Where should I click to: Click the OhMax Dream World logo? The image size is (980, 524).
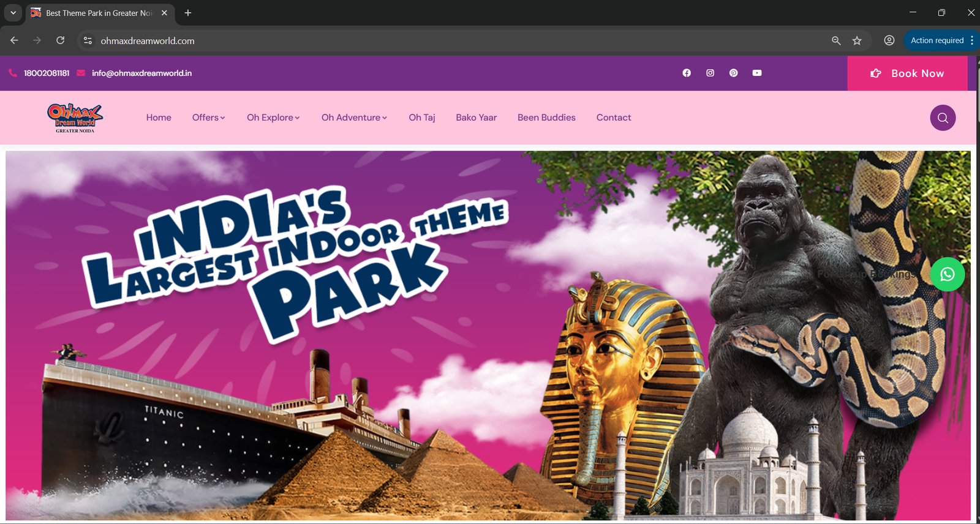[x=75, y=118]
